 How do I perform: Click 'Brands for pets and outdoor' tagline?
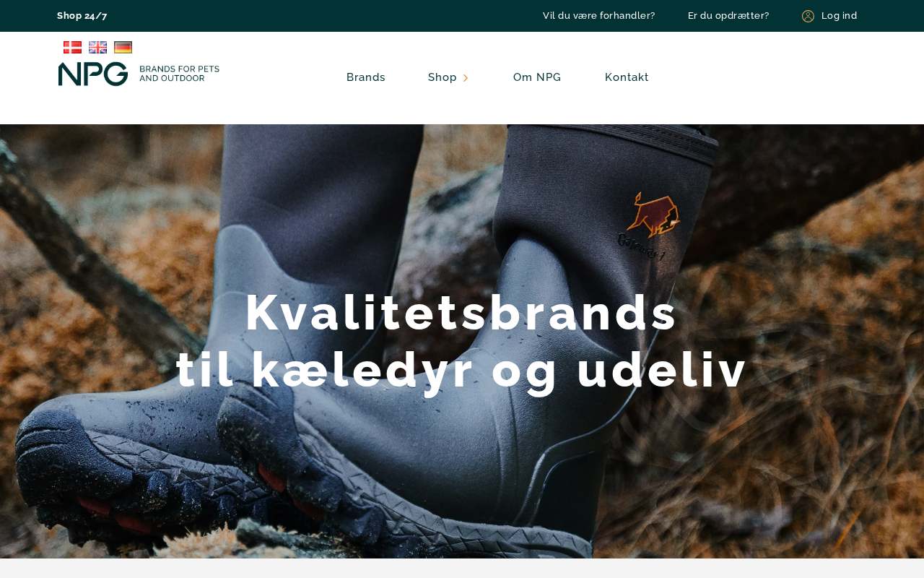[179, 73]
